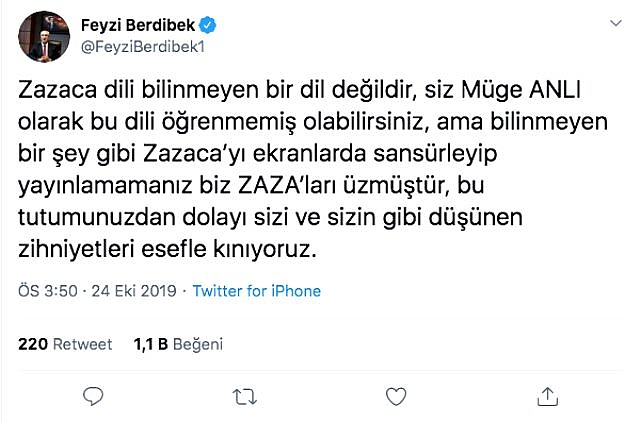Click the retweet arrows icon
640x422 pixels.
click(x=243, y=396)
